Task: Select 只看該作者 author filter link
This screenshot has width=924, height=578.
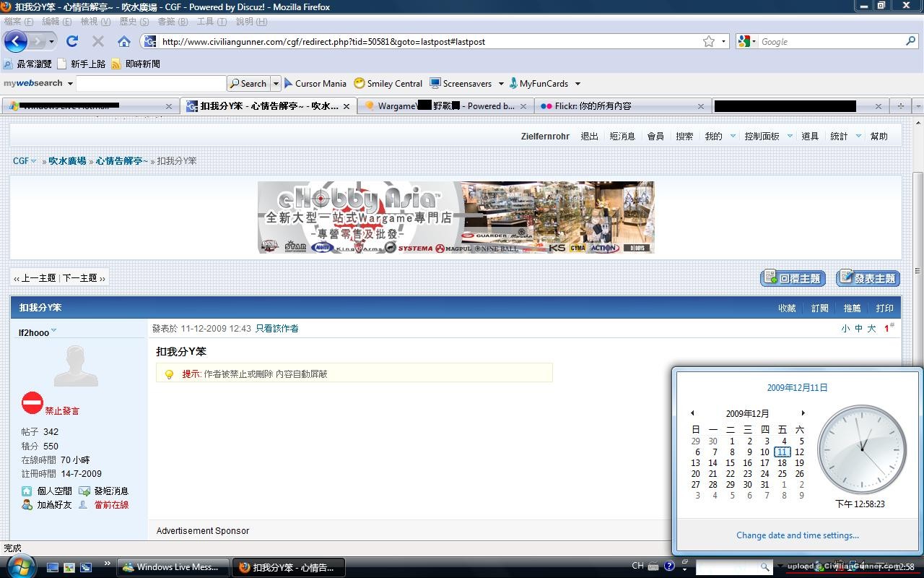Action: pyautogui.click(x=276, y=328)
